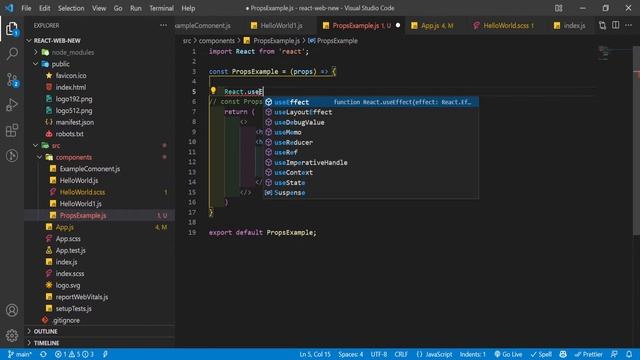Open the Explorer view in activity bar

(12, 29)
